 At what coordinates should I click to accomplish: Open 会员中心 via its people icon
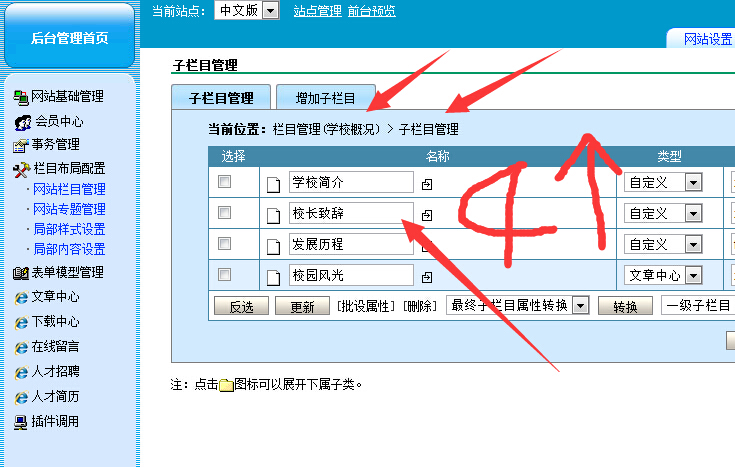click(22, 122)
